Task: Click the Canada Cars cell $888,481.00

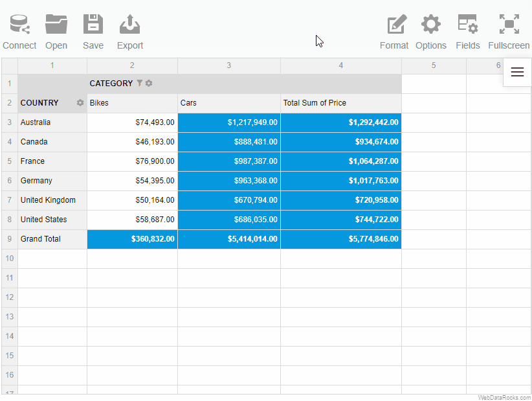Action: pos(229,142)
